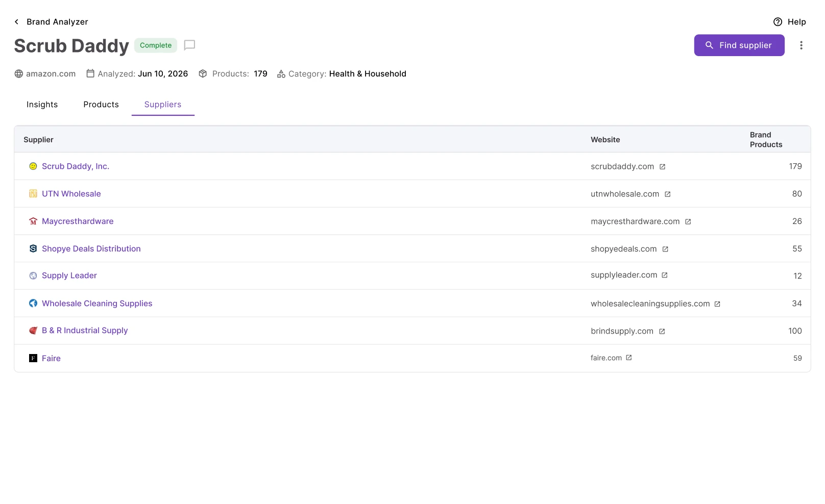Open shopyedeals.com external link icon
The width and height of the screenshot is (825, 504).
pos(665,249)
